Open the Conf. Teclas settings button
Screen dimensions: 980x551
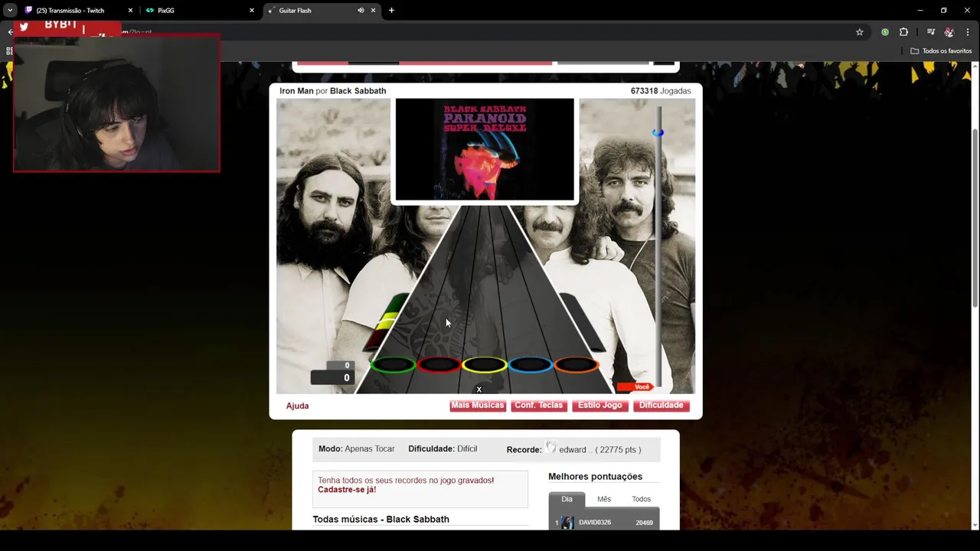[539, 406]
